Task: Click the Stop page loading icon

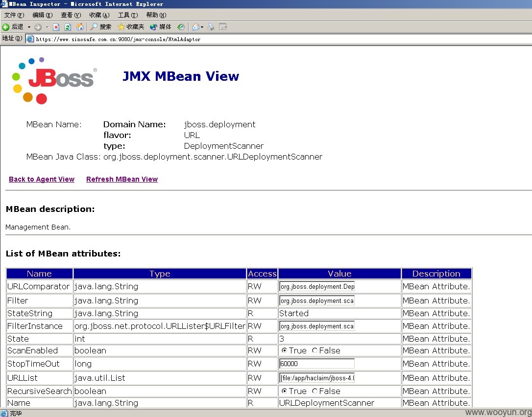Action: 56,27
